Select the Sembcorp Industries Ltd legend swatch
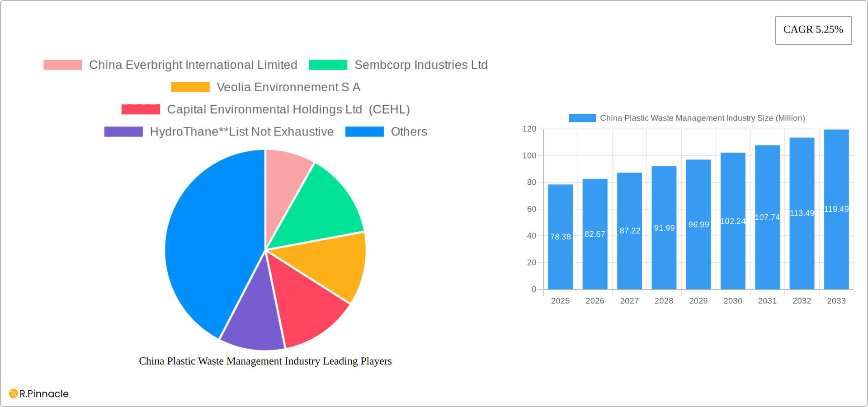Viewport: 868px width, 407px height. point(327,65)
